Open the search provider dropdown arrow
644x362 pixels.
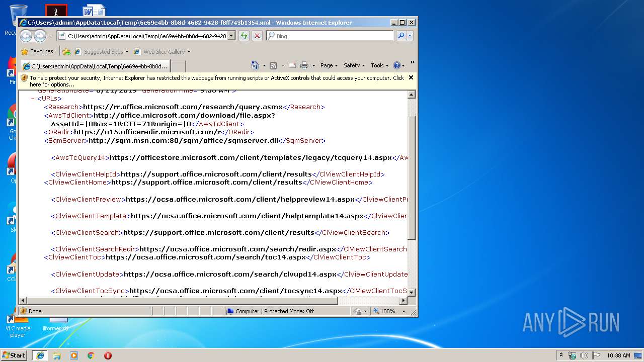[x=410, y=36]
